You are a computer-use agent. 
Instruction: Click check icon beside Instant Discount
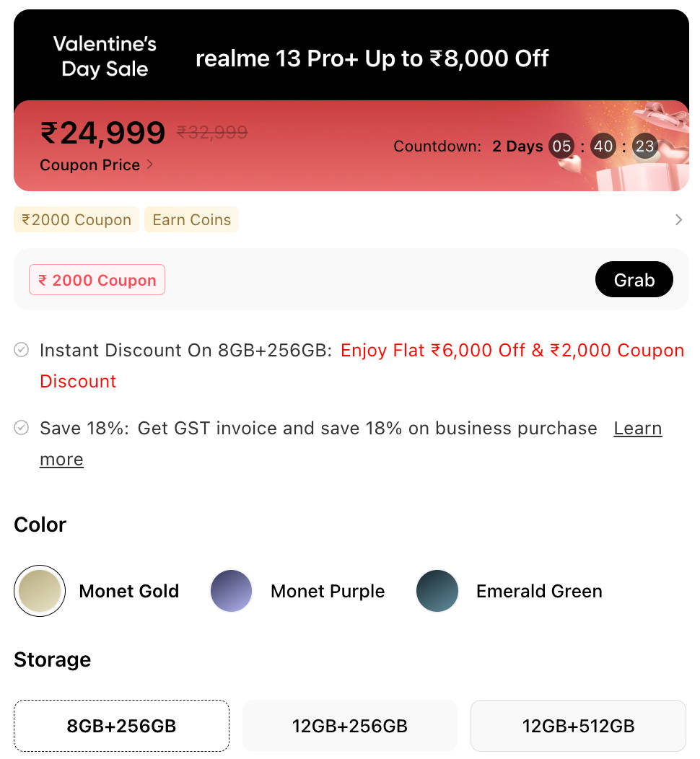pos(22,350)
